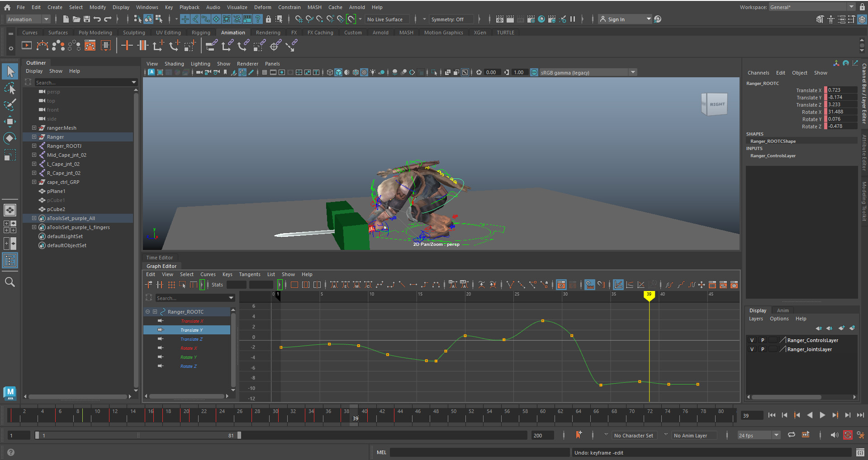Open the Outliner panel icon in the sidebar
The width and height of the screenshot is (868, 460).
10,260
